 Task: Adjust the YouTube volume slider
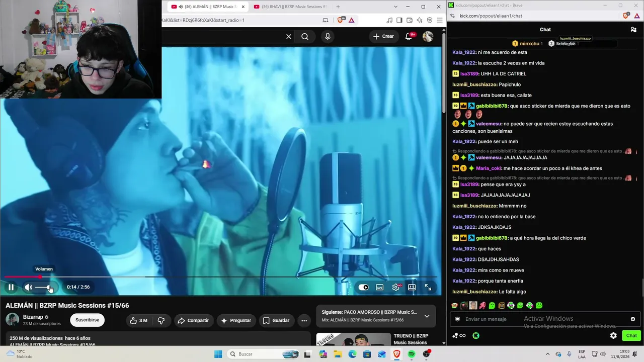pos(44,287)
